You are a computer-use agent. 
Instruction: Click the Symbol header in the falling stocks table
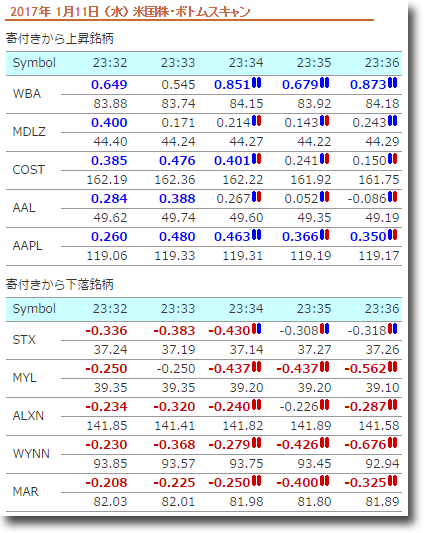point(34,309)
